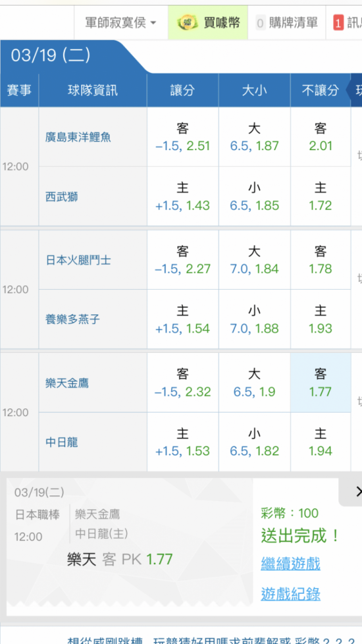This screenshot has height=644, width=362.
Task: Expand the arrow right of the 不讓分 header
Action: click(356, 90)
